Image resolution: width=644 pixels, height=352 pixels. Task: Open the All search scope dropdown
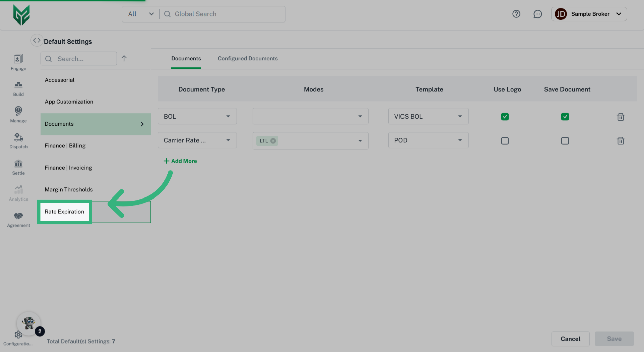(141, 14)
